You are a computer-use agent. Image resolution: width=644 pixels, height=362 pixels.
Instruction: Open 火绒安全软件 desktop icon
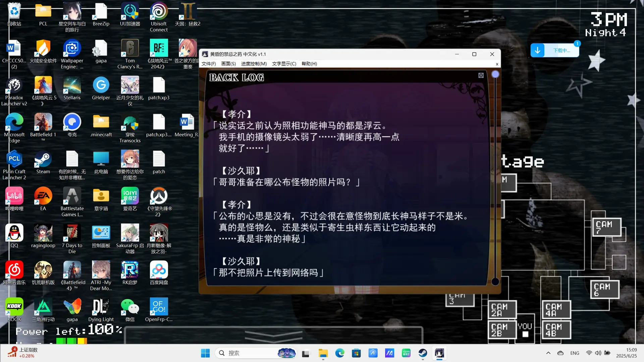click(43, 52)
